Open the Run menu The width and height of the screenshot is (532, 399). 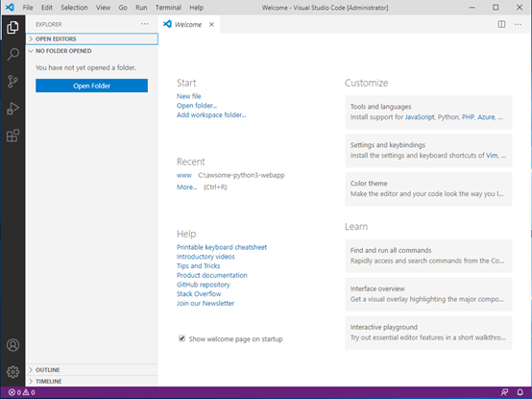[x=141, y=8]
